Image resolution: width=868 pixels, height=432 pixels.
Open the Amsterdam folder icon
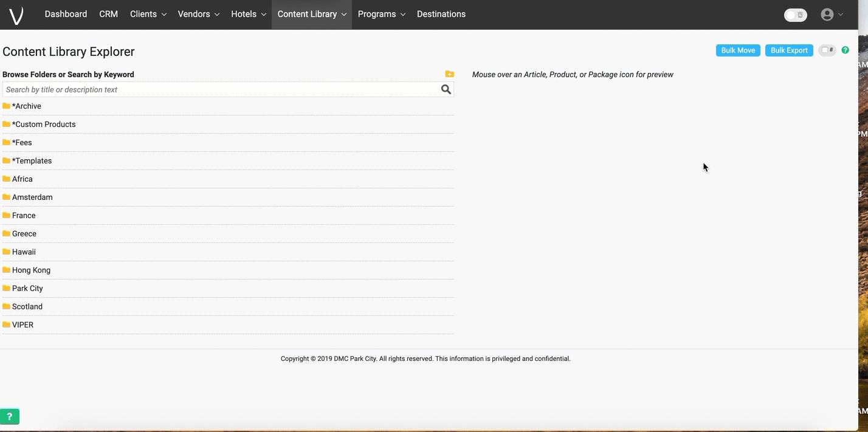pos(6,197)
